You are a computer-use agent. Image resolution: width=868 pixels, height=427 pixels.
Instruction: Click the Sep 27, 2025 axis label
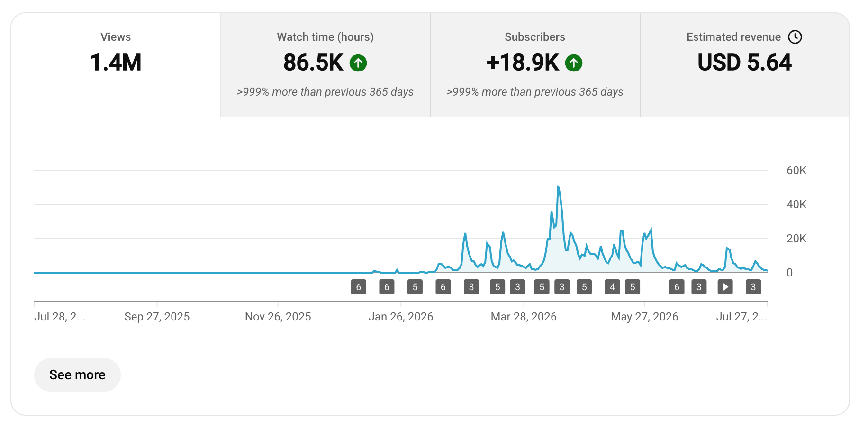pyautogui.click(x=157, y=317)
